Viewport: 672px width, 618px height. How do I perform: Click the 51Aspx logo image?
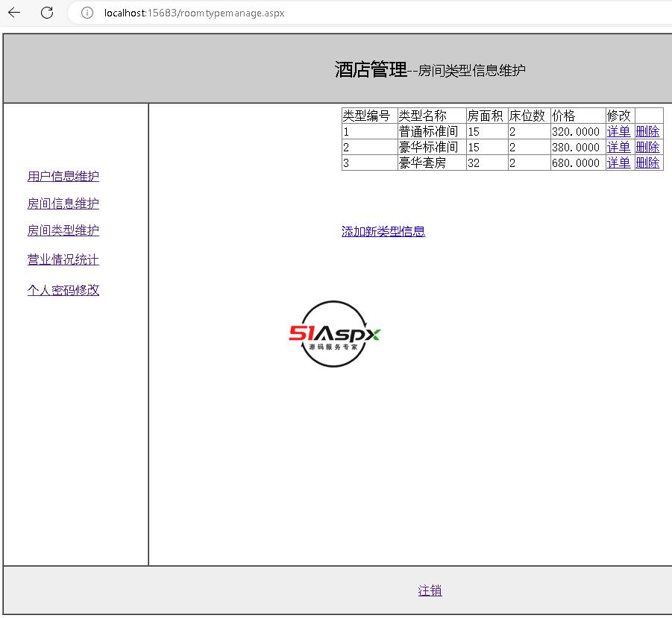[x=335, y=335]
